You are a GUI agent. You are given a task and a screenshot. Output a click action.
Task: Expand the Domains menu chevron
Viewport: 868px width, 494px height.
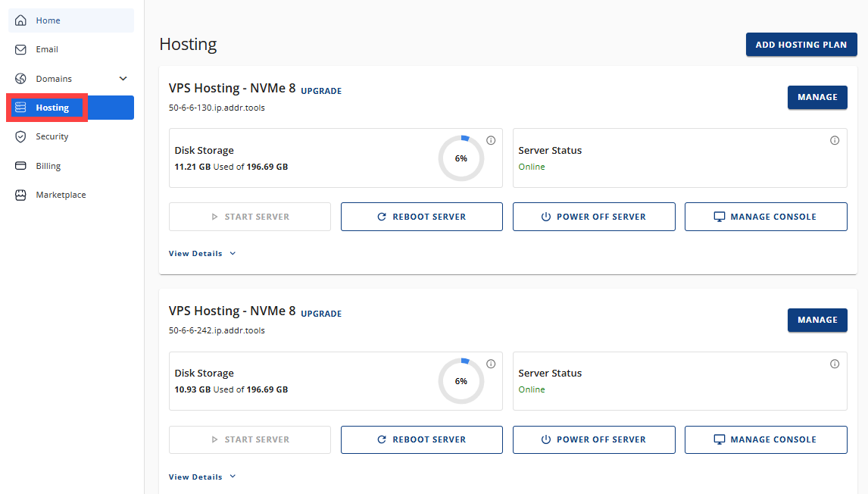coord(123,79)
